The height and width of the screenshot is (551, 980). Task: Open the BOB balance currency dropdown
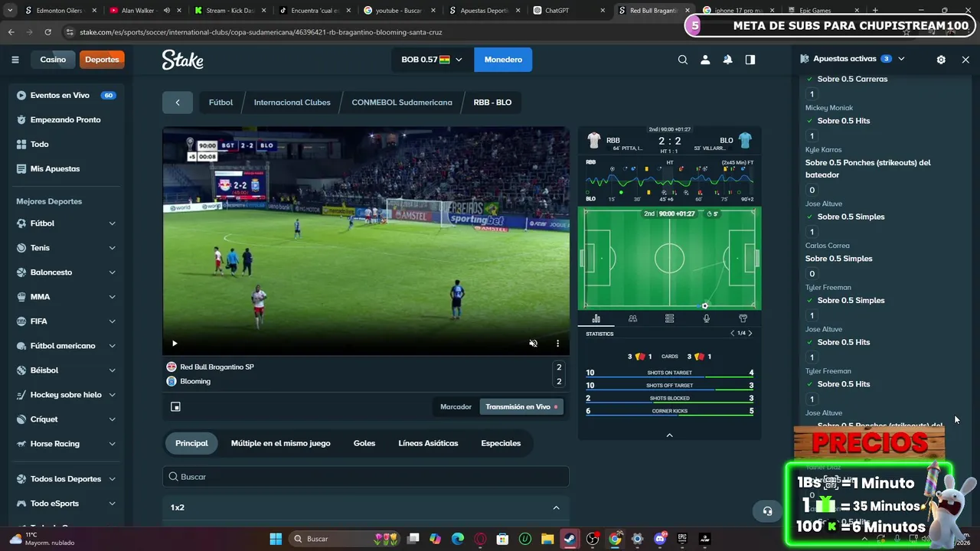coord(432,60)
